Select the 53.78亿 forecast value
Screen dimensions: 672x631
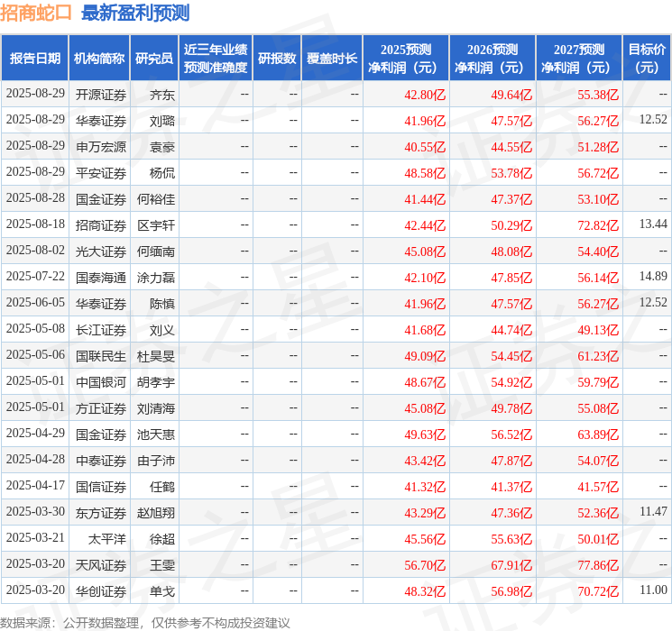point(511,173)
